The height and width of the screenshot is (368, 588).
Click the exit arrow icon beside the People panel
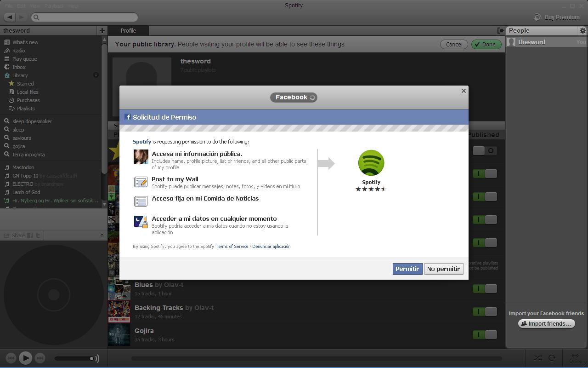coord(500,30)
